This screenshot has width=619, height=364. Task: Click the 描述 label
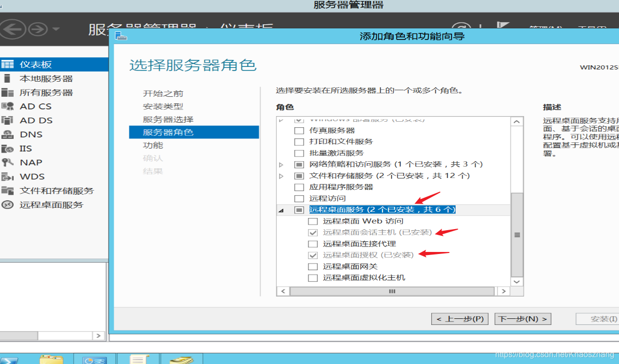pyautogui.click(x=552, y=107)
